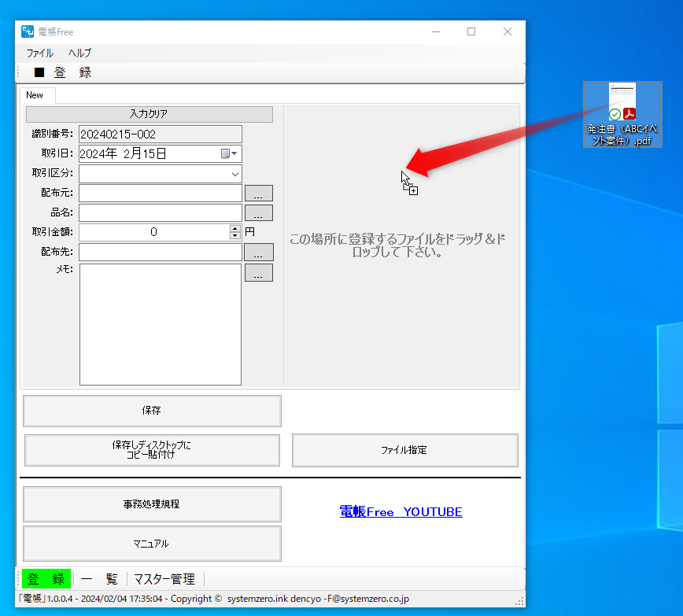Click the black square icon beside 登録 heading
The height and width of the screenshot is (616, 683).
(39, 72)
